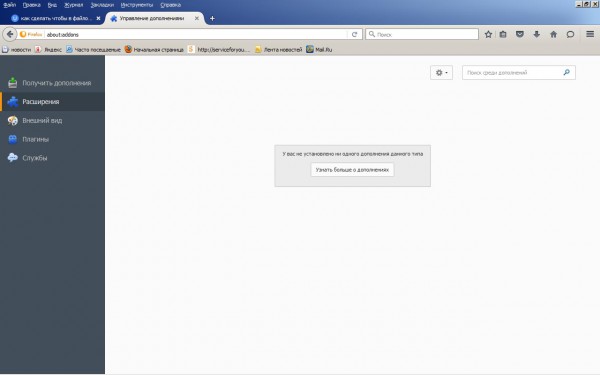Close the first tab 'как сделать чтобы'
This screenshot has width=600, height=375.
pos(98,18)
